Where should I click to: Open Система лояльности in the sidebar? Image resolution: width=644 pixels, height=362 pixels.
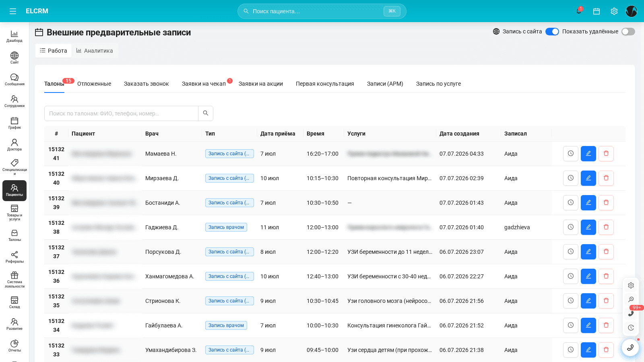pos(14,280)
